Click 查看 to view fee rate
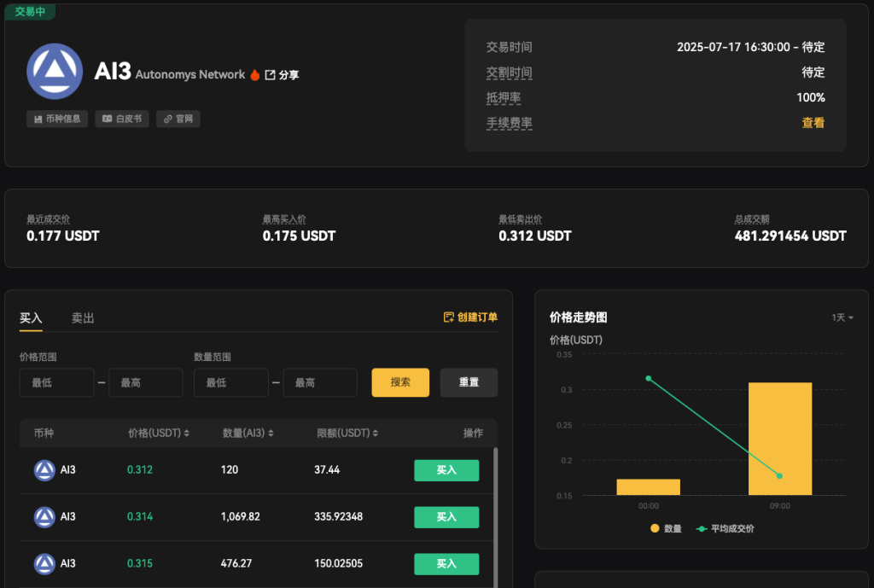The height and width of the screenshot is (588, 874). 813,123
